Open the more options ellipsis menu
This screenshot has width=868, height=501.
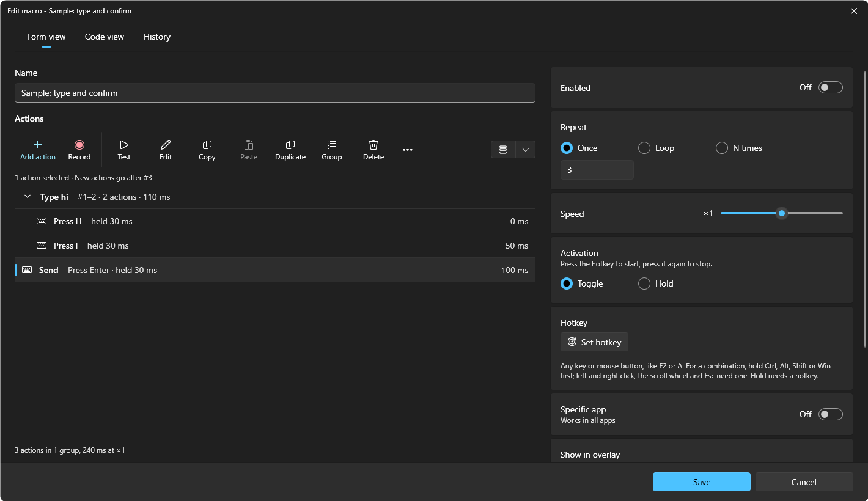pos(408,150)
